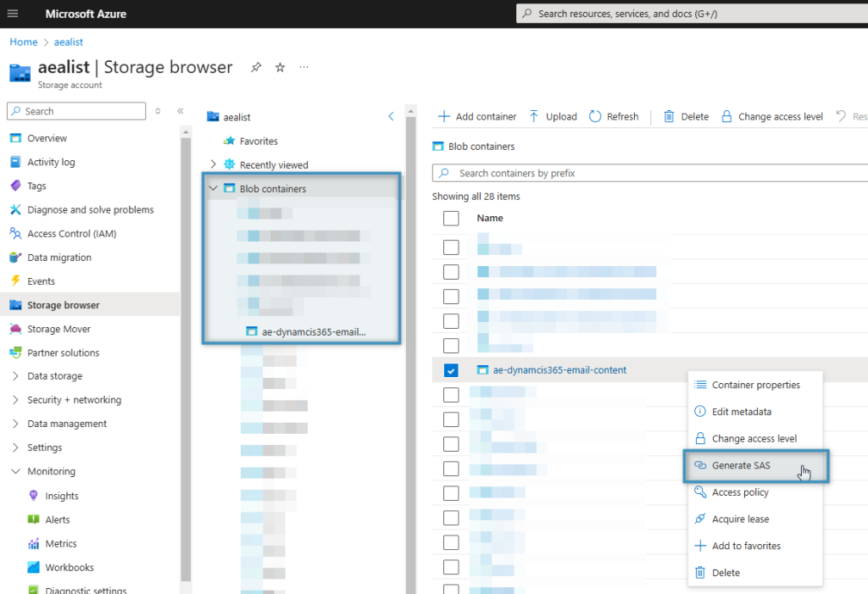This screenshot has height=594, width=868.
Task: Pin the aealist Storage browser page
Action: 256,68
